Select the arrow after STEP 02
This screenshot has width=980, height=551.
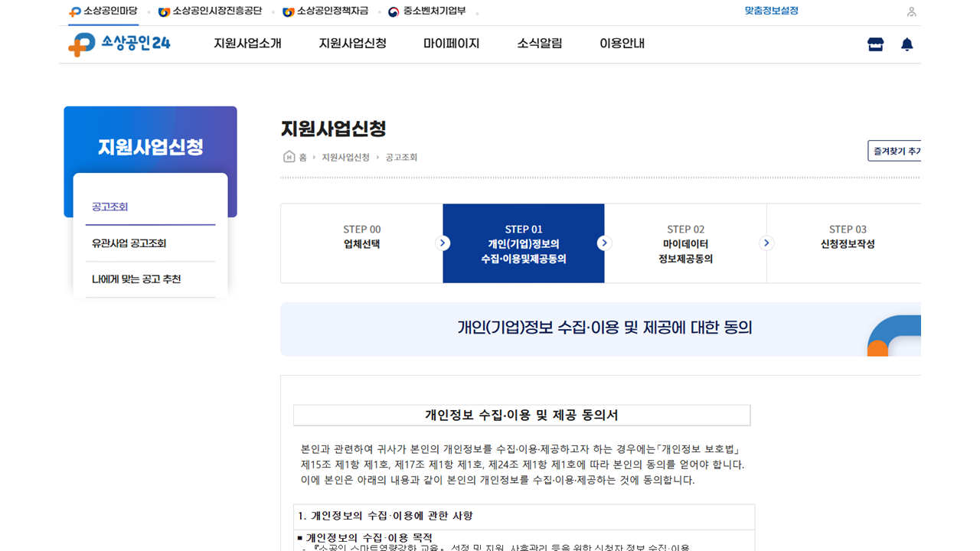766,243
